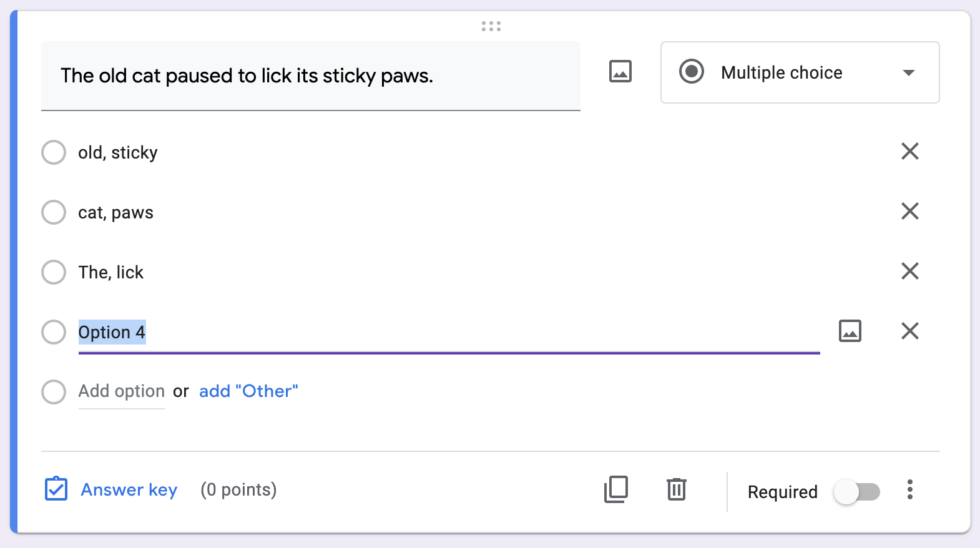The width and height of the screenshot is (980, 548).
Task: Remove the option 'old, sticky'
Action: pos(910,152)
